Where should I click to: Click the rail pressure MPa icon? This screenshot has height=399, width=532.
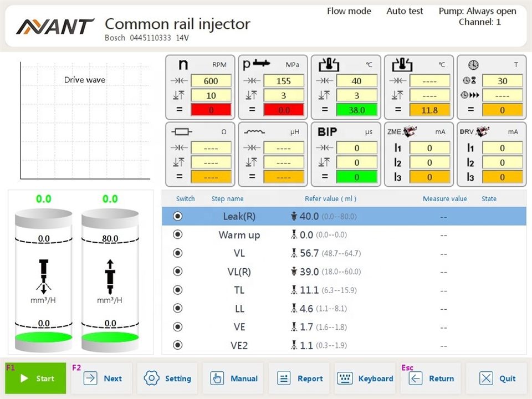pyautogui.click(x=257, y=63)
